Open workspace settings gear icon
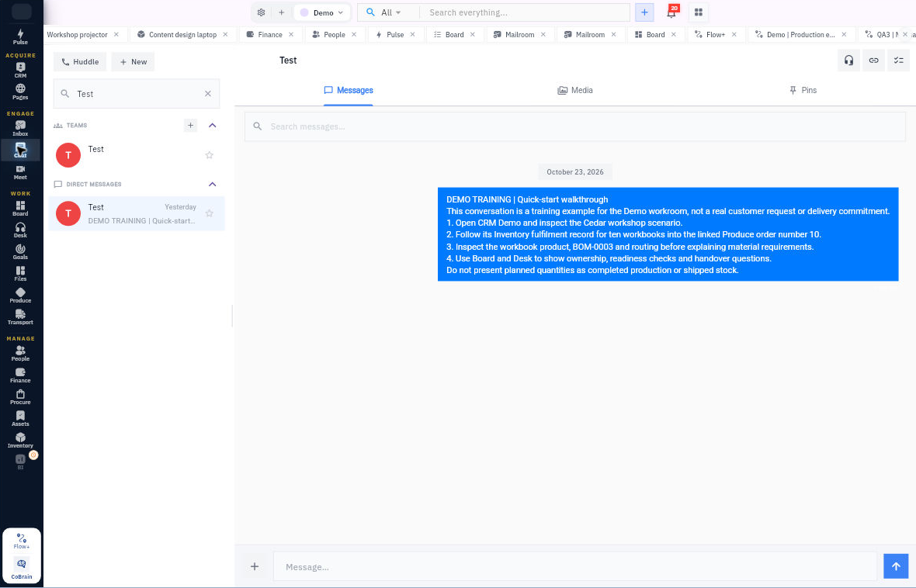 pos(261,12)
